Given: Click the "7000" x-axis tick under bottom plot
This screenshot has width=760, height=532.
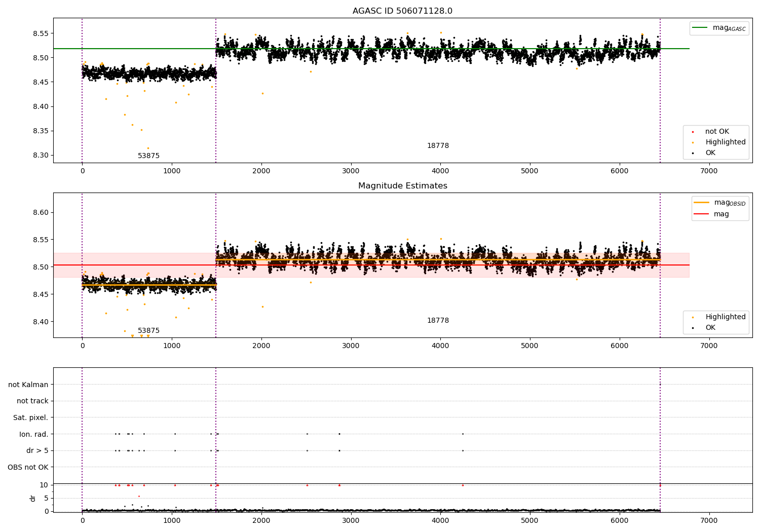Looking at the screenshot, I should (x=709, y=521).
